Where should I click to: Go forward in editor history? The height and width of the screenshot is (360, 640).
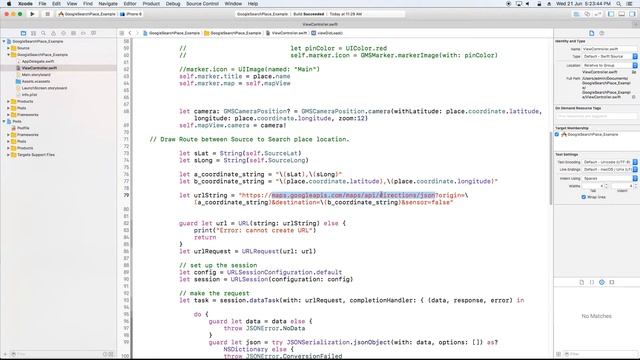pyautogui.click(x=137, y=33)
